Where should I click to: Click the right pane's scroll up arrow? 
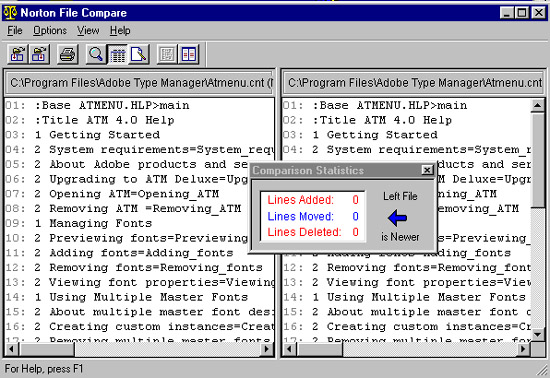pos(537,105)
